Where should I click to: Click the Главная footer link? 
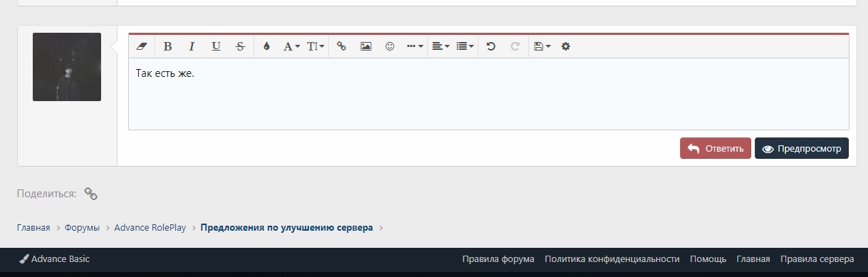(753, 259)
